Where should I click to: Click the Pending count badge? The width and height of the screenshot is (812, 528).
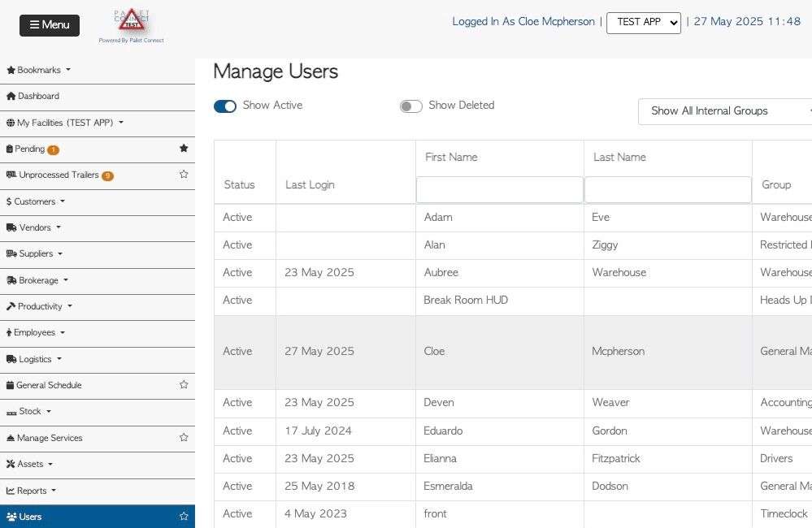[54, 149]
